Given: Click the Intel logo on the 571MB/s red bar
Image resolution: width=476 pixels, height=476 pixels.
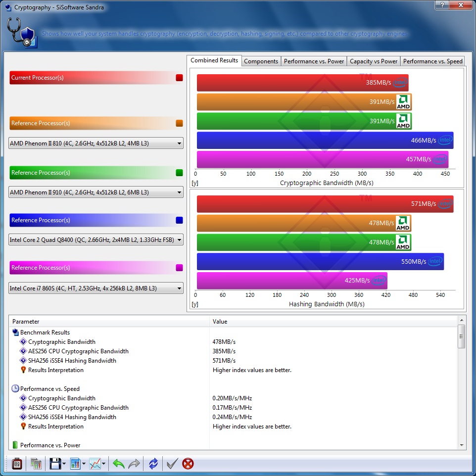Looking at the screenshot, I should pos(446,203).
